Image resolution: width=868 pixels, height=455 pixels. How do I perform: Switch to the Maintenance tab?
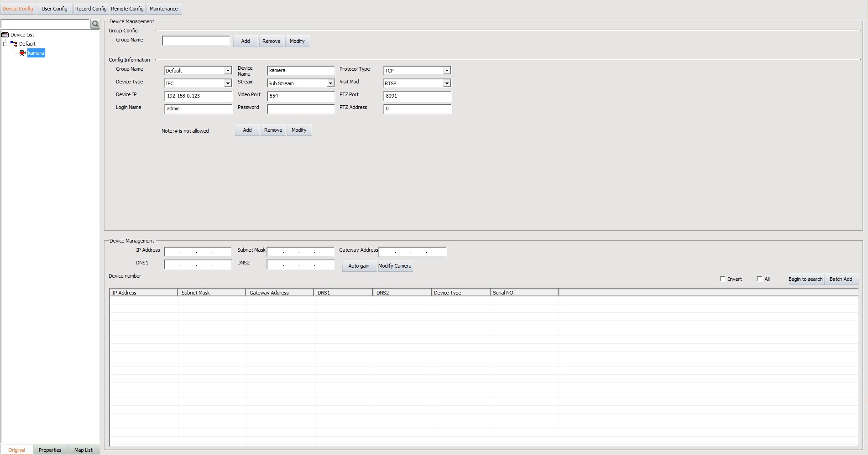point(164,9)
